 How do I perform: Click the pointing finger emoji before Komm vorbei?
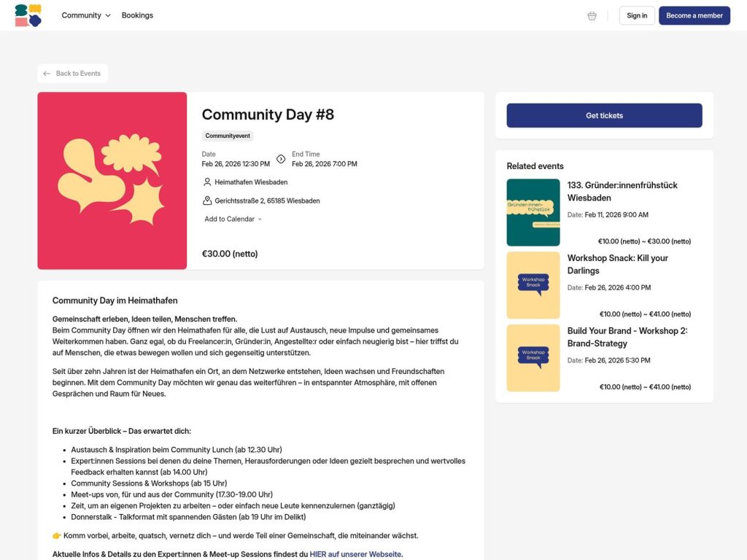(x=56, y=535)
